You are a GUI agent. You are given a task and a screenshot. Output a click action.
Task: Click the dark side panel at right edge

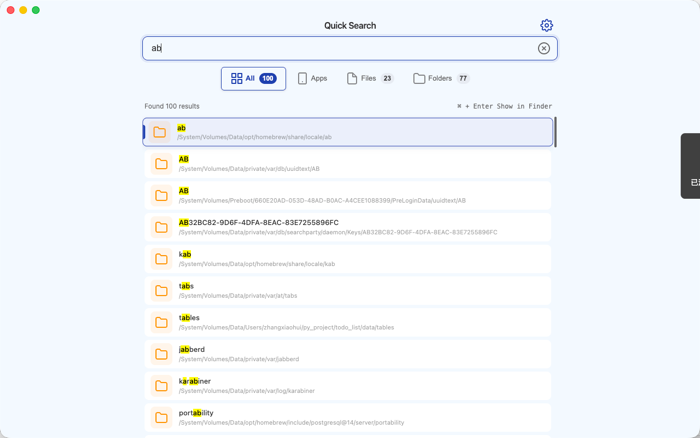click(690, 166)
